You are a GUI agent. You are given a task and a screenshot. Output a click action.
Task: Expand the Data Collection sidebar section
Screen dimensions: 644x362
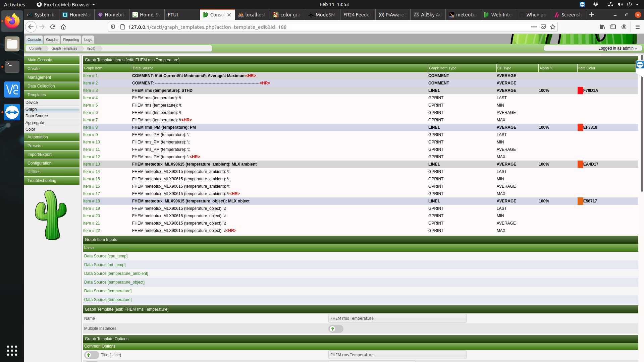click(x=52, y=86)
